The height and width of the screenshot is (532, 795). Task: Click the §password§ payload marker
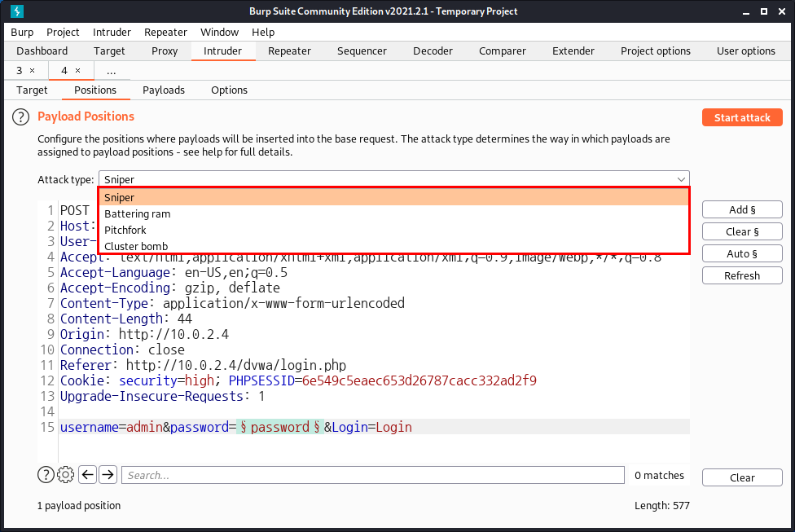[x=280, y=428]
